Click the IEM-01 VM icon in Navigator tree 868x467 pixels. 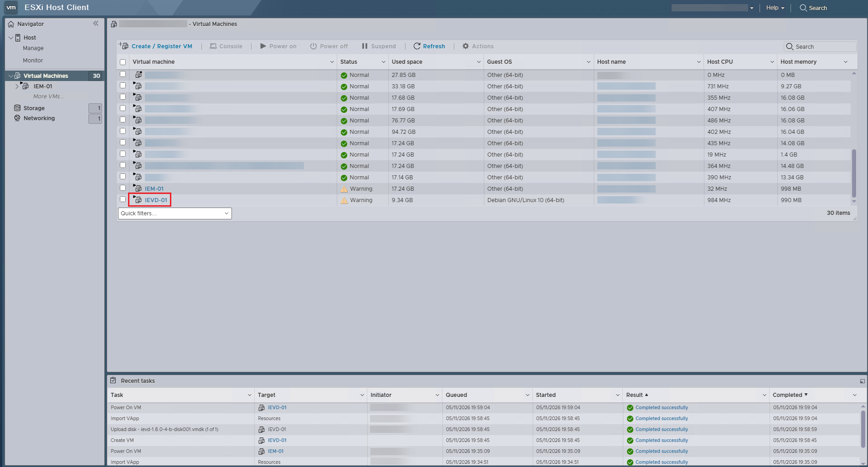[x=25, y=86]
